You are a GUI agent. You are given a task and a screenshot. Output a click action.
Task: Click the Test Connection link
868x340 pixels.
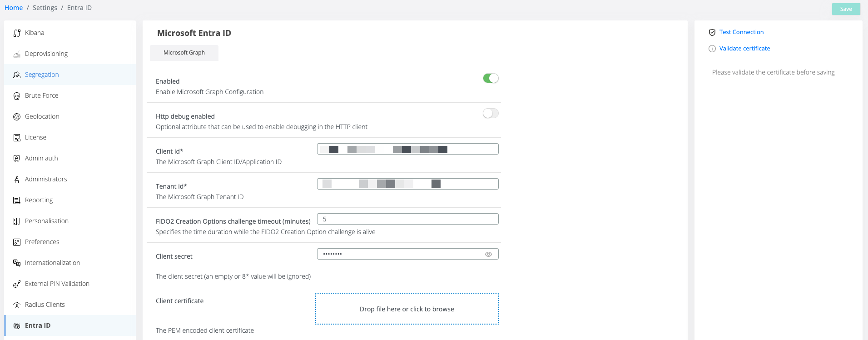[741, 32]
